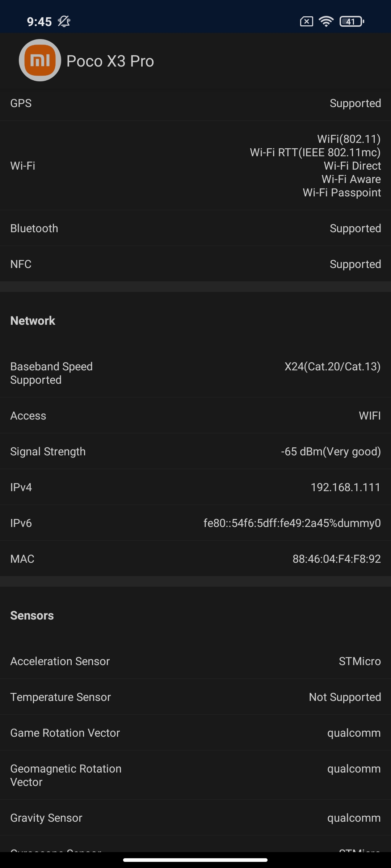Tap the MAC address row
The height and width of the screenshot is (868, 391).
pos(195,559)
